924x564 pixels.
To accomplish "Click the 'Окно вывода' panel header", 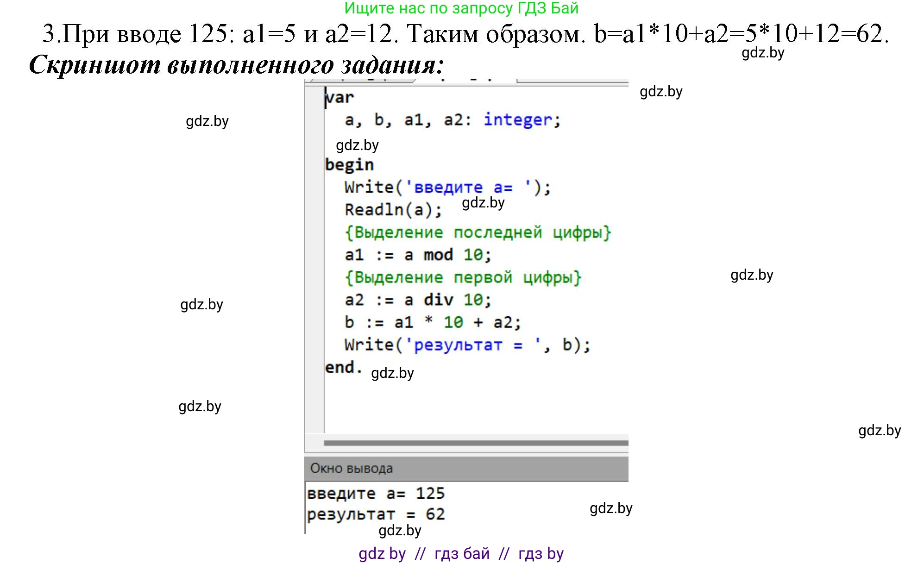I will [351, 469].
